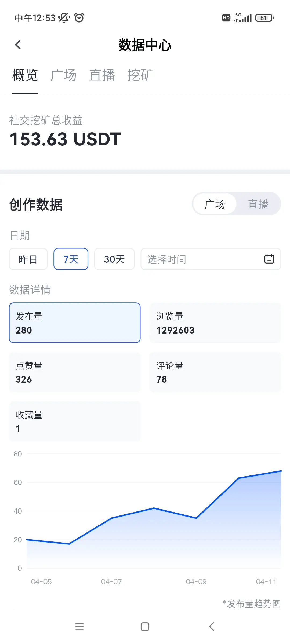This screenshot has height=644, width=290.
Task: Choose the 昨日 date filter
Action: pos(28,259)
